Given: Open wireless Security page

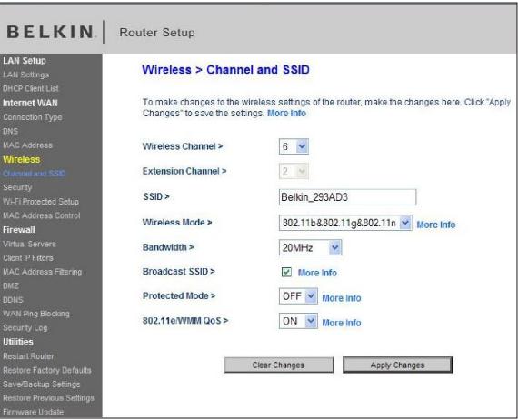Looking at the screenshot, I should (x=17, y=187).
